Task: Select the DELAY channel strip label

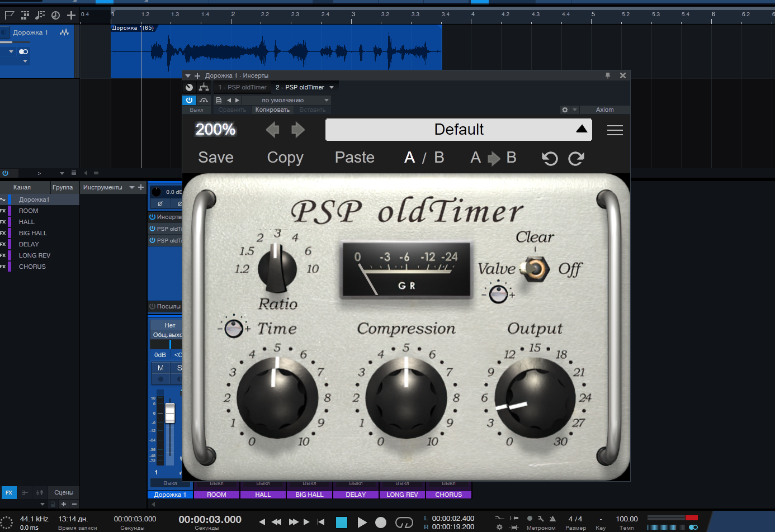Action: point(356,495)
